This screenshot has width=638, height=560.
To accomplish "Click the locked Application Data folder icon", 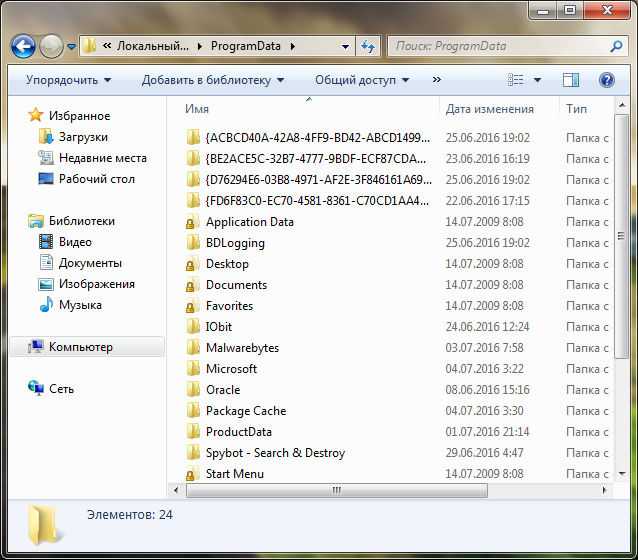I will 192,222.
